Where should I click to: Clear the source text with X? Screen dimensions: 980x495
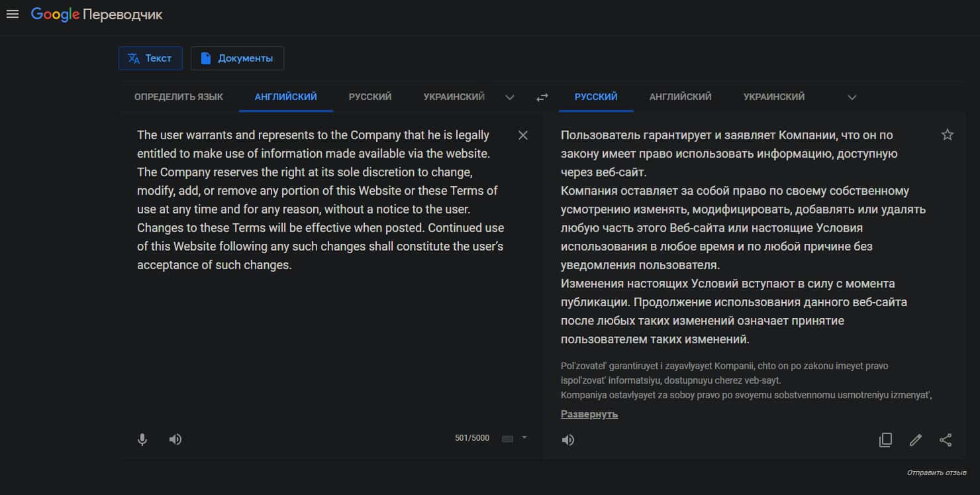(x=523, y=135)
